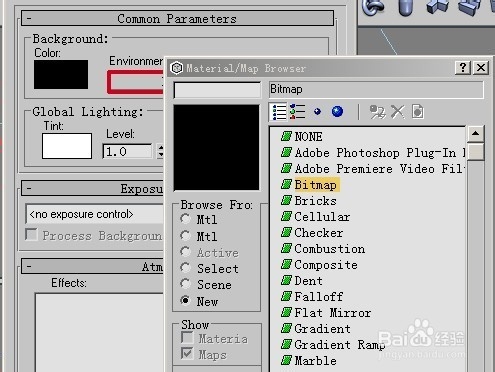Click green map icon beside Bricks
495x372 pixels.
click(x=286, y=200)
